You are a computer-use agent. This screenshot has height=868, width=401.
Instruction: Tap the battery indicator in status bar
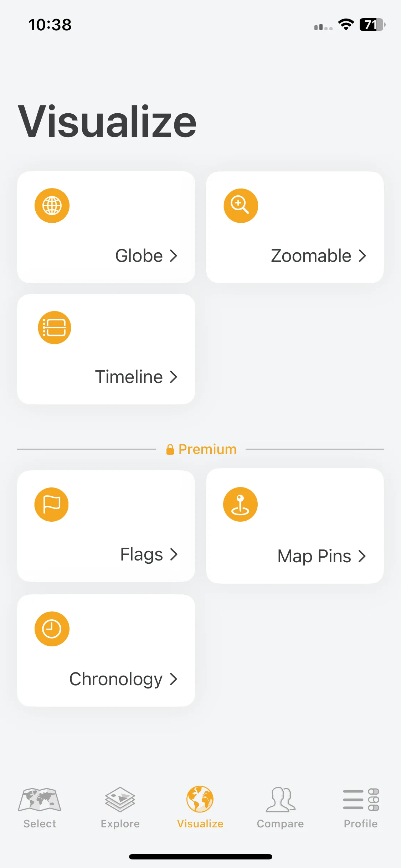(x=372, y=25)
